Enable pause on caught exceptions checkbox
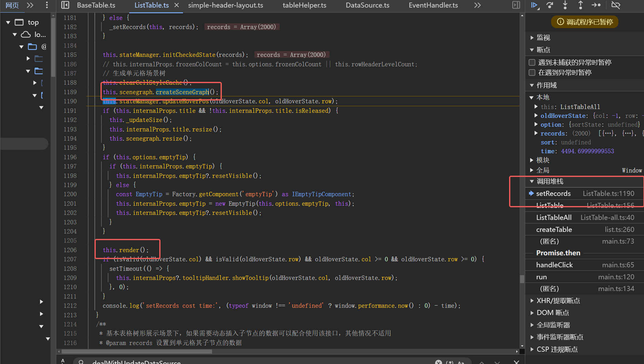Image resolution: width=644 pixels, height=364 pixels. (x=532, y=73)
